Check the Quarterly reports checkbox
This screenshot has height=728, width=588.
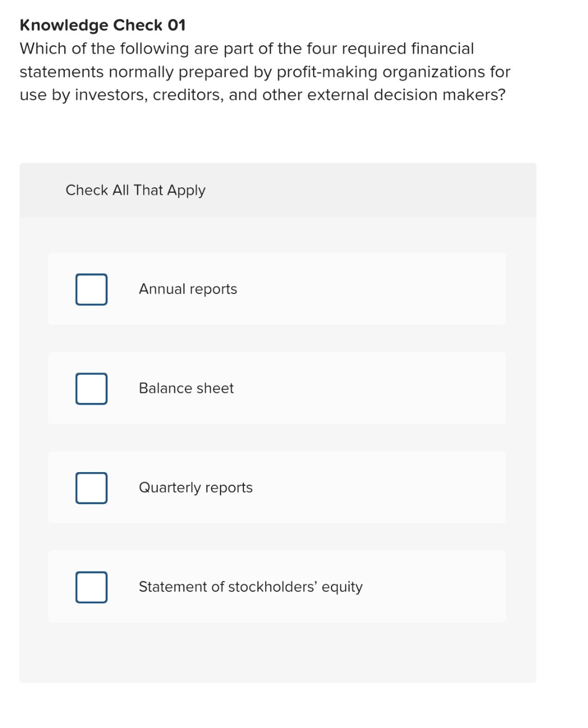pos(91,488)
